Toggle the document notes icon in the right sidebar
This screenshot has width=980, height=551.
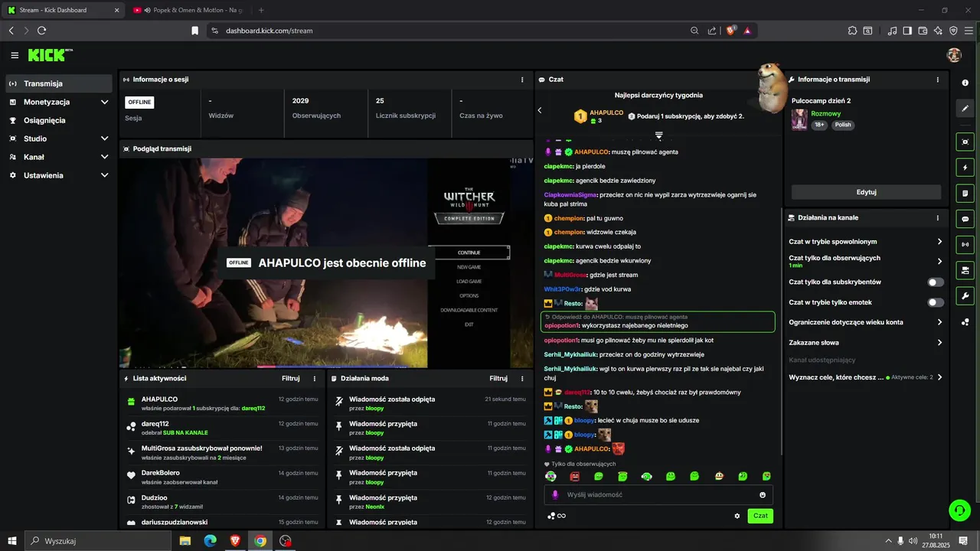[x=965, y=193]
